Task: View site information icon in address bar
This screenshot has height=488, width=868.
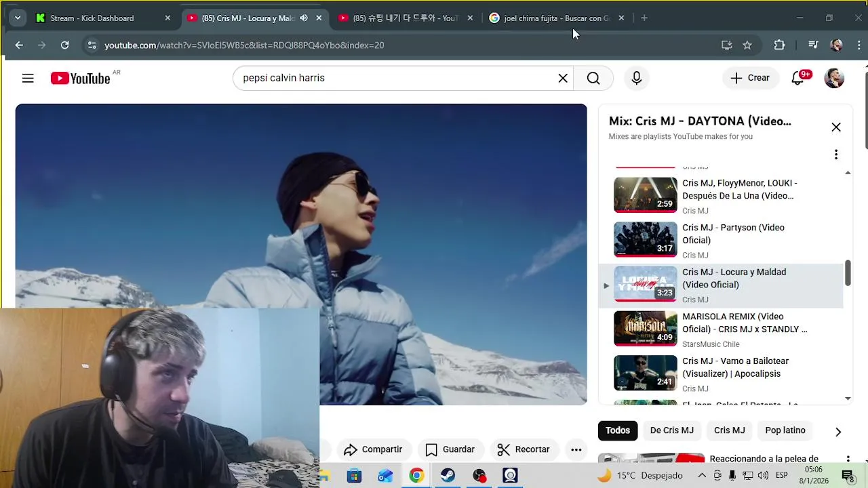Action: [x=92, y=45]
